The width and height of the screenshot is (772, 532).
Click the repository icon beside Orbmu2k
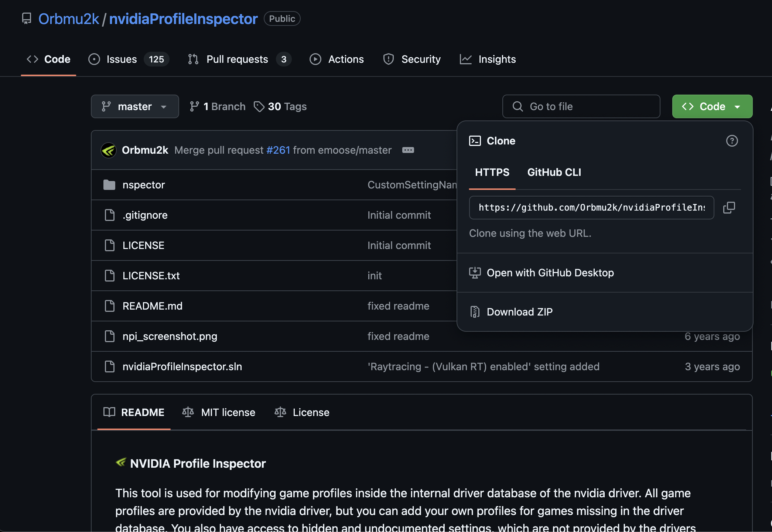[27, 18]
